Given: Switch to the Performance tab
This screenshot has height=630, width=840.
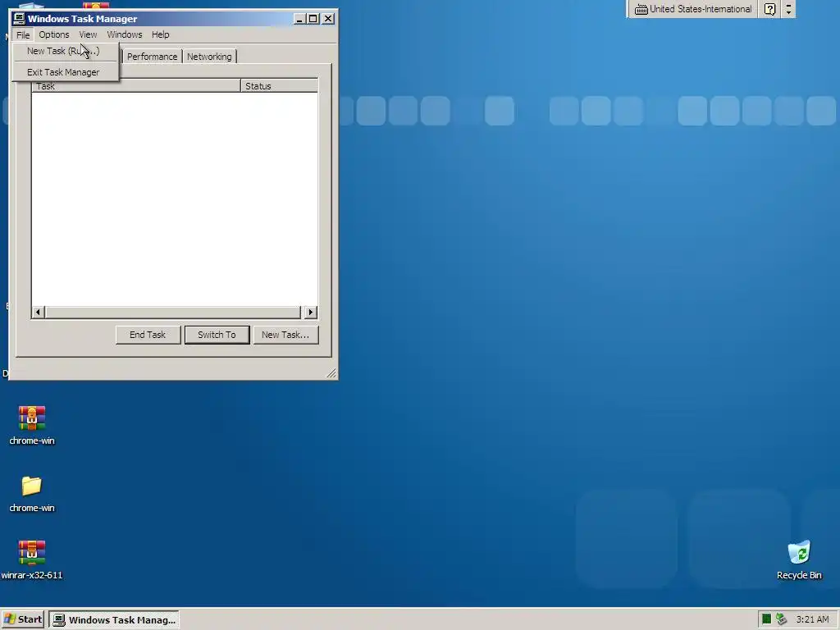Looking at the screenshot, I should pos(152,57).
